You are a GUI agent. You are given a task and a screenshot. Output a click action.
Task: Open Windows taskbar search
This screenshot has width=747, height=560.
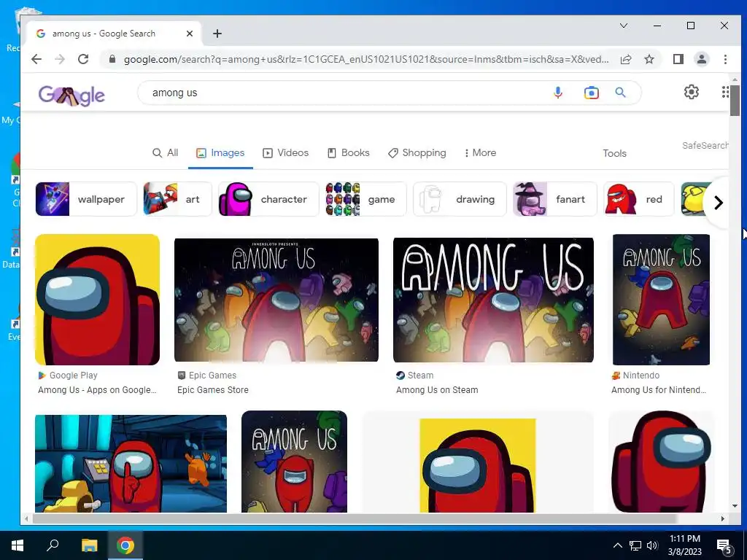pos(53,545)
